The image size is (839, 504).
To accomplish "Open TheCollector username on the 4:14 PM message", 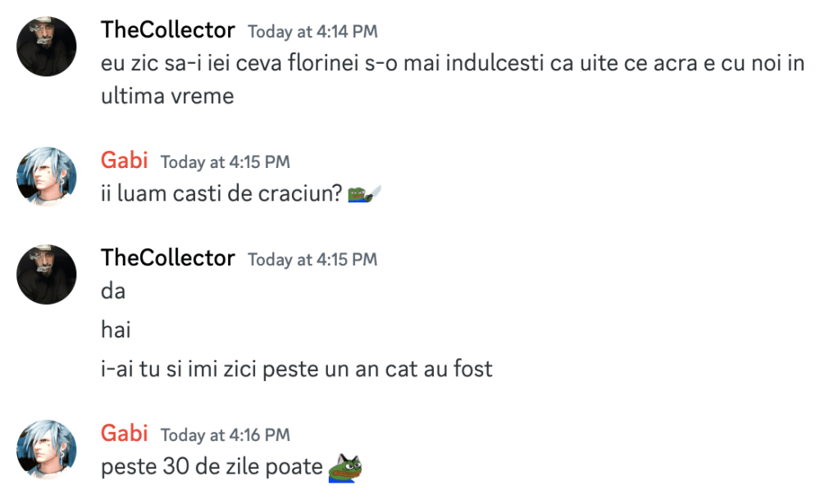I will point(167,31).
